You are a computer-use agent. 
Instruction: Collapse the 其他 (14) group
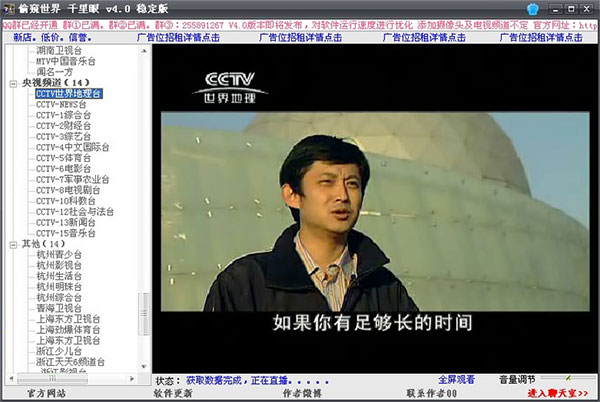coord(13,244)
